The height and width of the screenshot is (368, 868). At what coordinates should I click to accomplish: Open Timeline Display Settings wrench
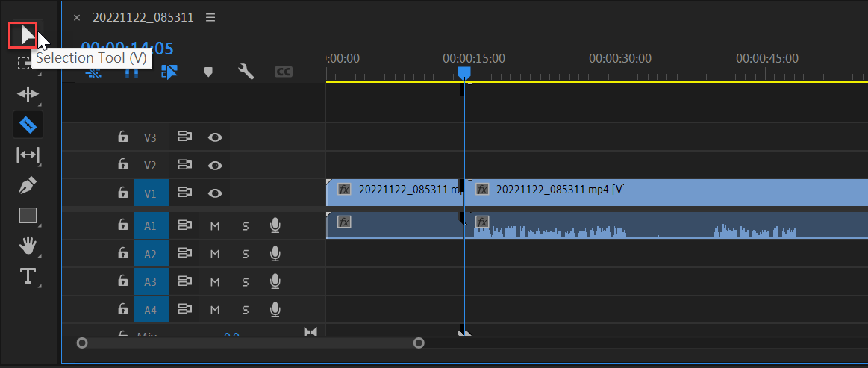tap(246, 72)
